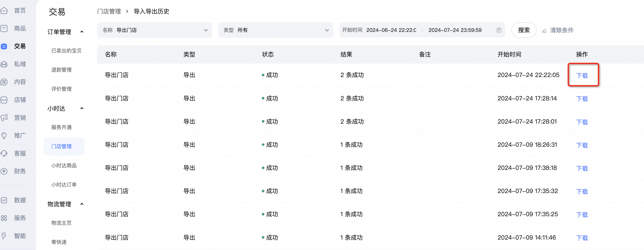The image size is (644, 250).
Task: Collapse the 小时达 section
Action: pos(82,108)
